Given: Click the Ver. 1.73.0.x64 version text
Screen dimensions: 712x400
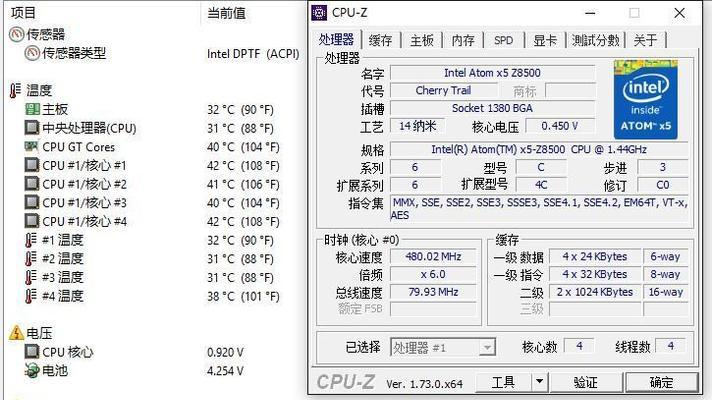Looking at the screenshot, I should [x=425, y=384].
